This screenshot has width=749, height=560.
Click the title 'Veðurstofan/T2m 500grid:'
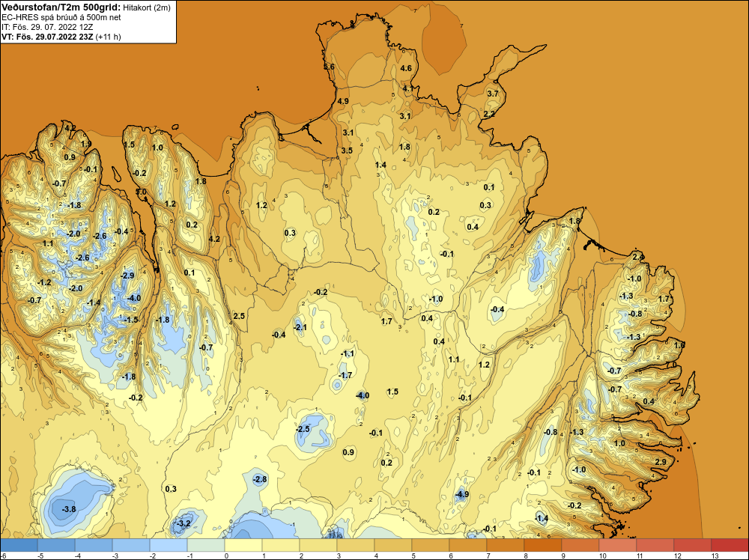click(x=61, y=7)
